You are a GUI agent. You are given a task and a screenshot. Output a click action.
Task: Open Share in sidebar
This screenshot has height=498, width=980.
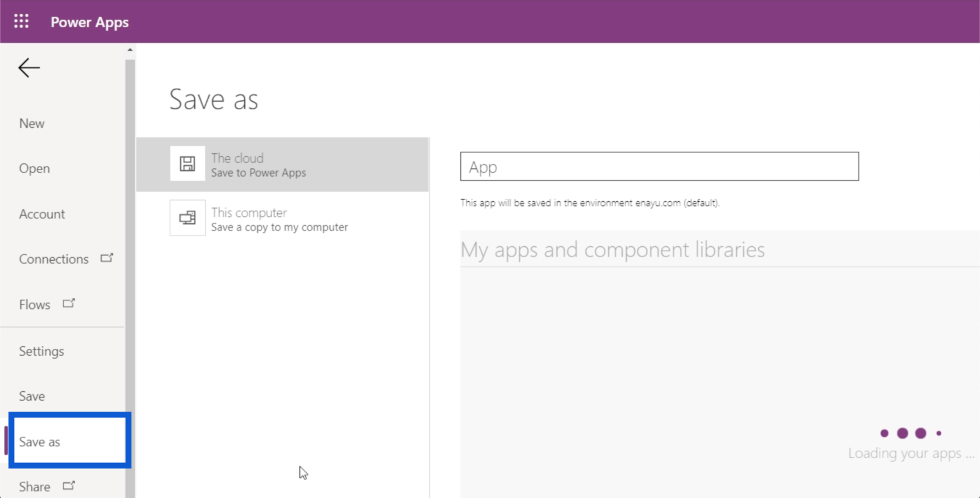34,487
